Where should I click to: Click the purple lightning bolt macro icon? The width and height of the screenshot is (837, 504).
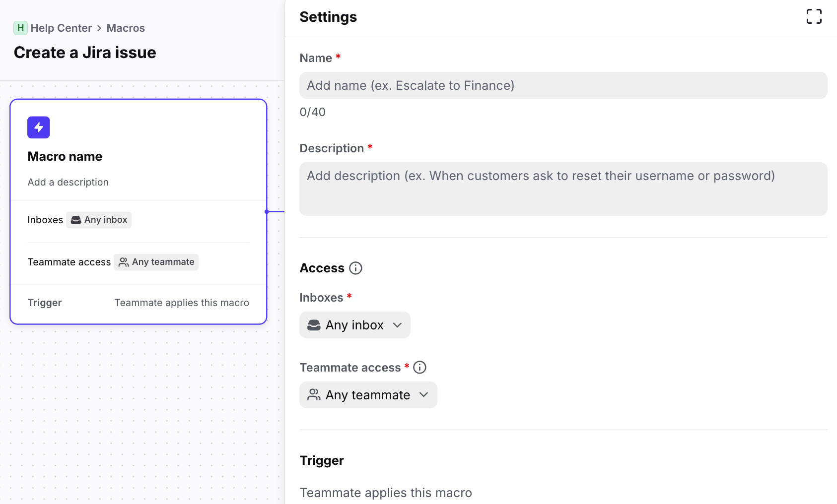coord(39,127)
